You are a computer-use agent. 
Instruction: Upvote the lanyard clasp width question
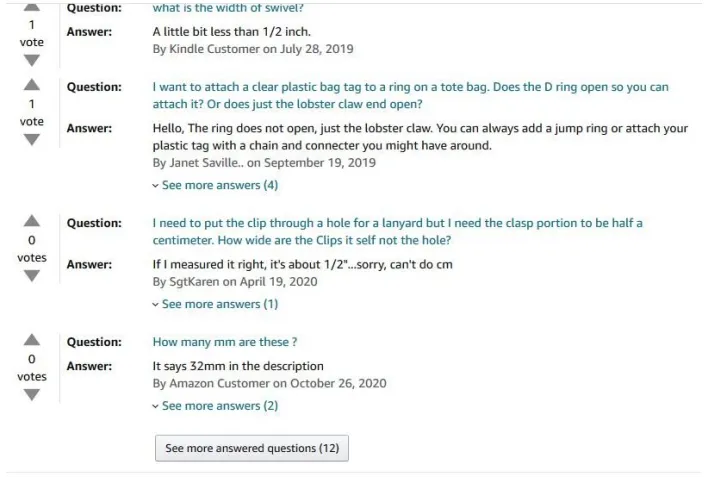pyautogui.click(x=31, y=220)
